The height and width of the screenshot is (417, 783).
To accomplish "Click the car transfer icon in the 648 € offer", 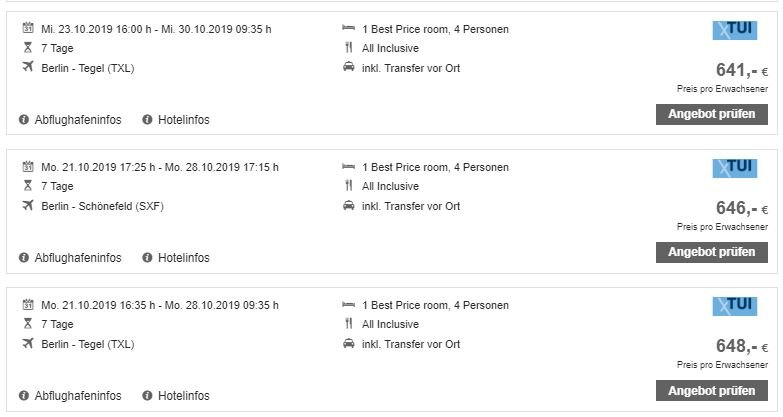I will [349, 343].
